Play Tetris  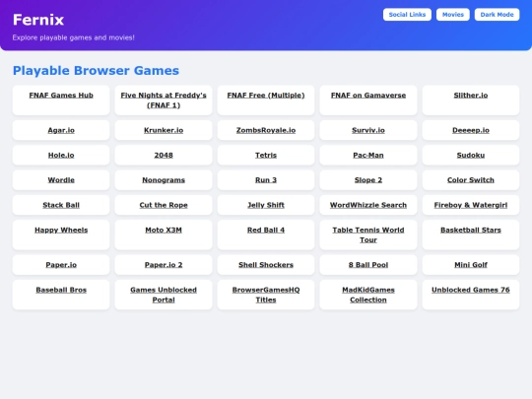click(266, 155)
